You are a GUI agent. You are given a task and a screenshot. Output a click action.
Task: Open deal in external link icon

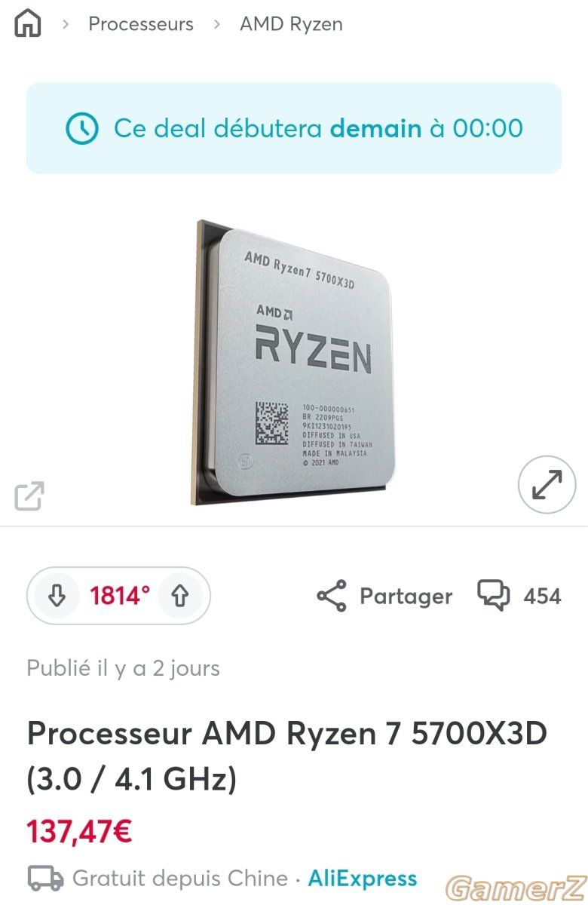pyautogui.click(x=29, y=495)
